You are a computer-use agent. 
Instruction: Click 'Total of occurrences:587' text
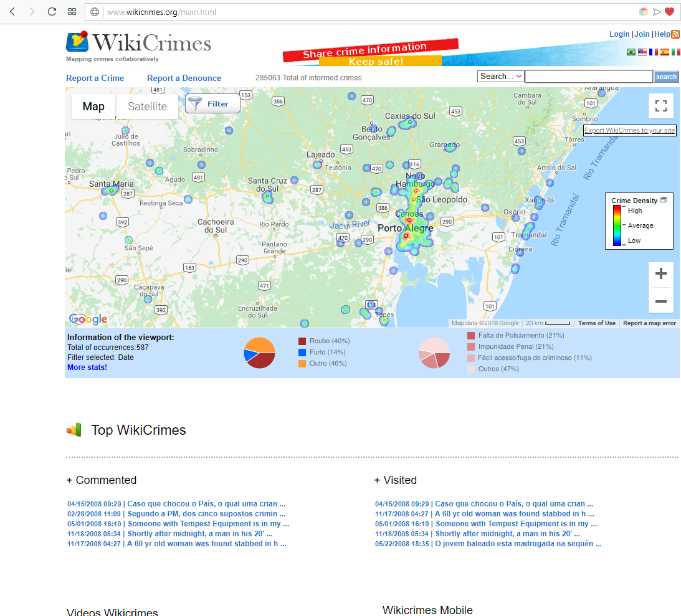coord(108,348)
